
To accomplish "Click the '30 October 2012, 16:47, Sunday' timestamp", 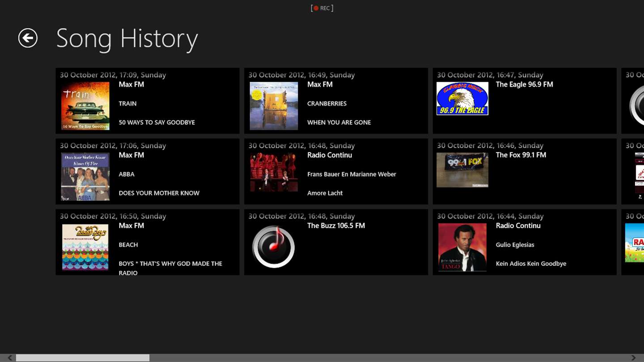I will (x=490, y=75).
